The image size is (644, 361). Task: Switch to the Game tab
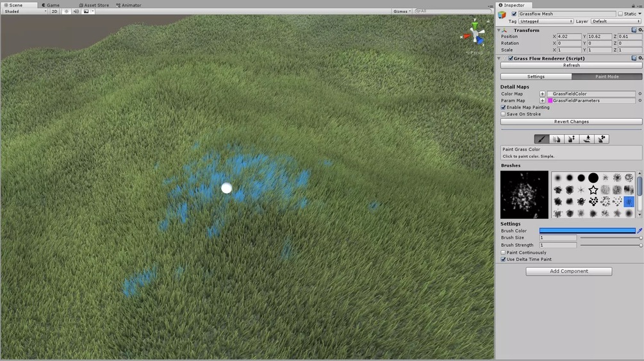click(x=51, y=5)
